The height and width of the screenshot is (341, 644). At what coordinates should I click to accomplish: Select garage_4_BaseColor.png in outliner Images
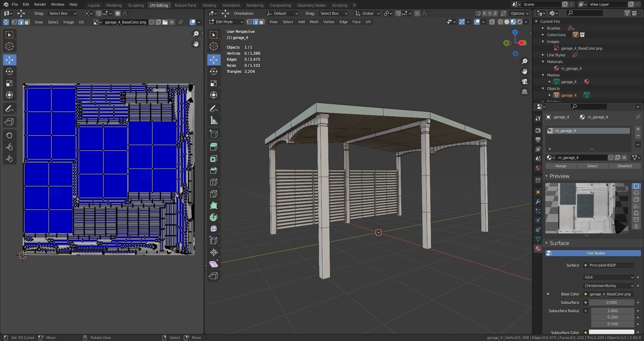581,48
